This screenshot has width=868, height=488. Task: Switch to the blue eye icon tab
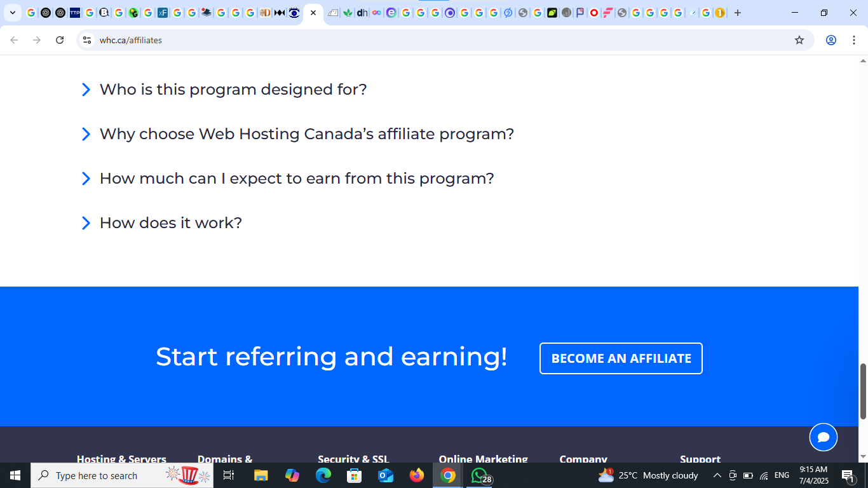(x=294, y=13)
